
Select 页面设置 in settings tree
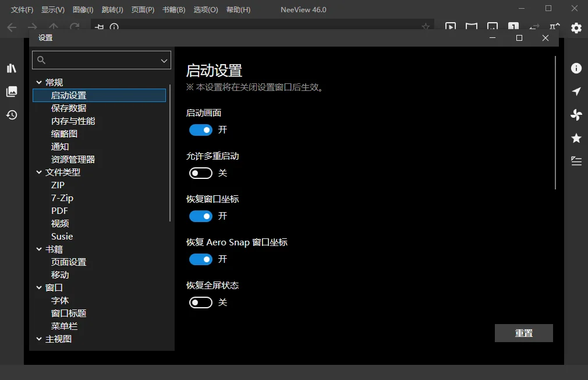pyautogui.click(x=69, y=262)
